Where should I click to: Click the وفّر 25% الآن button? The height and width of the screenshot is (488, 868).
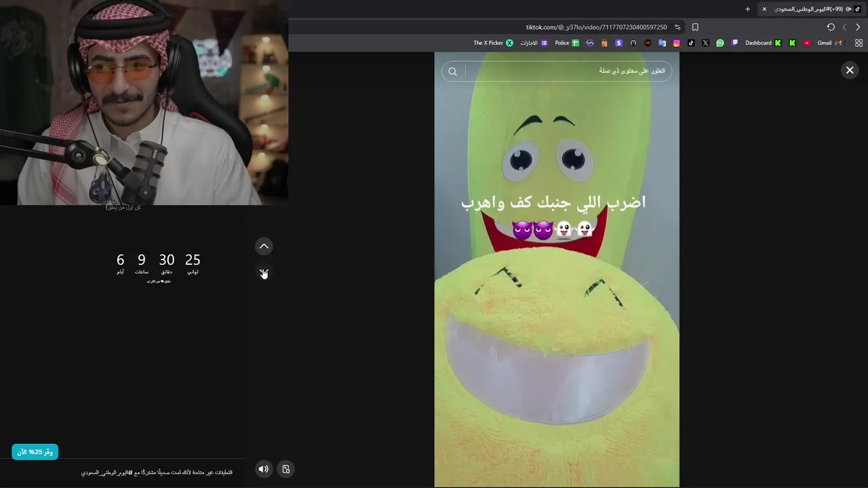click(x=35, y=452)
